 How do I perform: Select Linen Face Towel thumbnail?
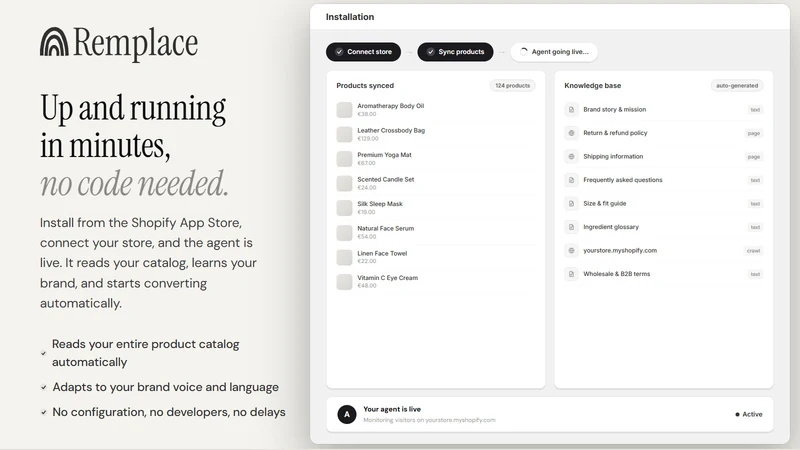[x=344, y=257]
